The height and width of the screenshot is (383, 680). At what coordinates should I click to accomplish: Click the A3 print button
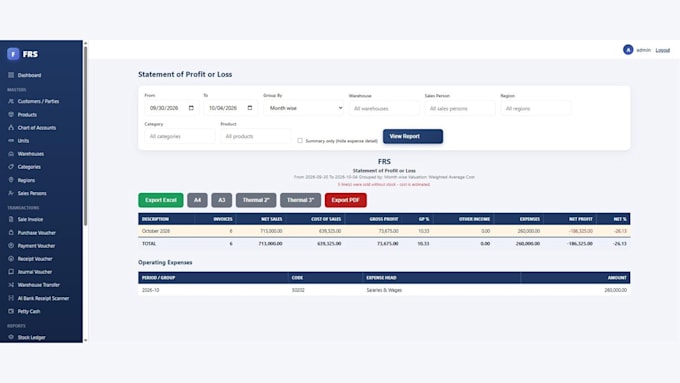click(222, 200)
